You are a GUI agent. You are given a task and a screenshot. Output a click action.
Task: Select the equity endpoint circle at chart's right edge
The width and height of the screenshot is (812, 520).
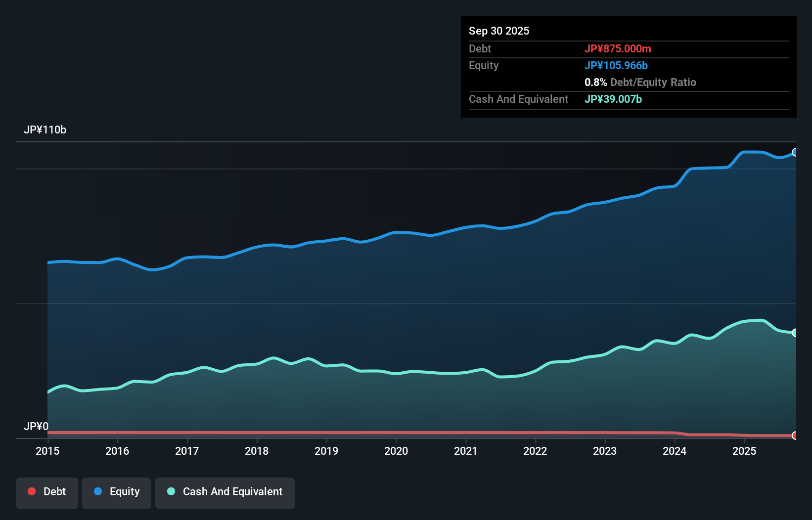coord(795,152)
